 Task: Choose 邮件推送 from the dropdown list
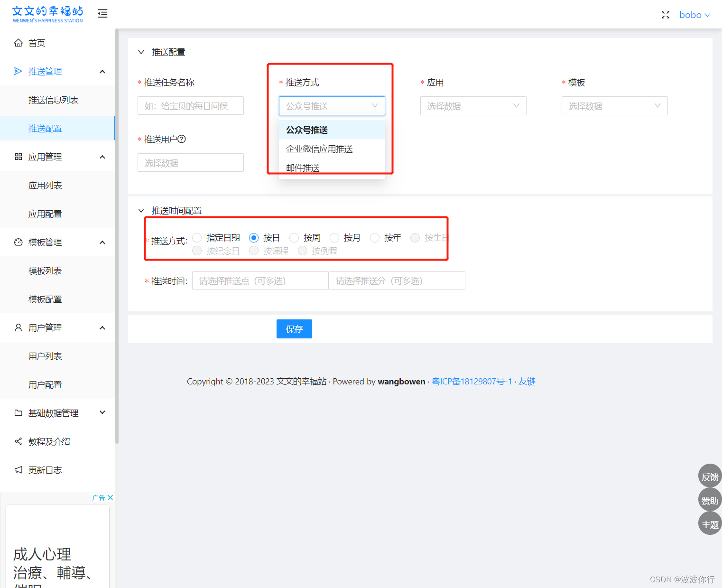coord(332,168)
